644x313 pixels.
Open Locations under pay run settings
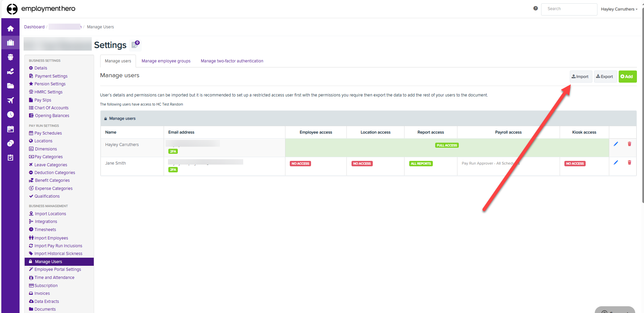click(40, 141)
